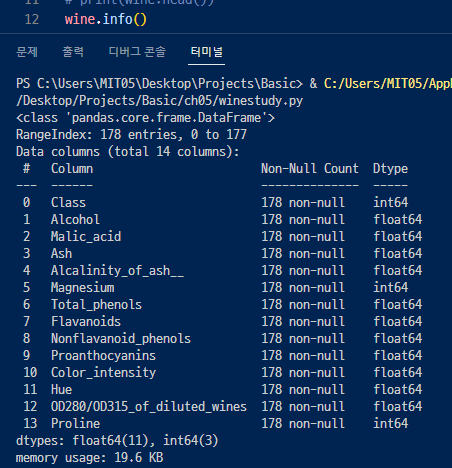Open the 문제 panel tab
Screen dimensions: 452x468
(x=27, y=52)
